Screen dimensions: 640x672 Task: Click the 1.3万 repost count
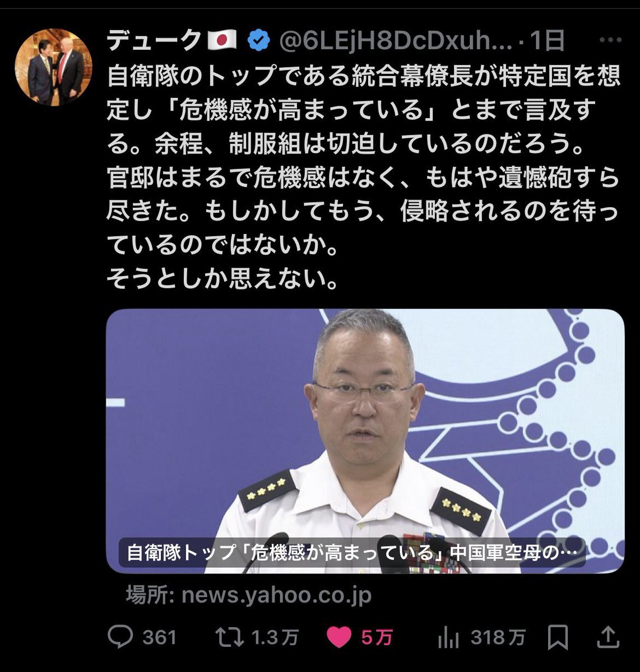pos(275,637)
